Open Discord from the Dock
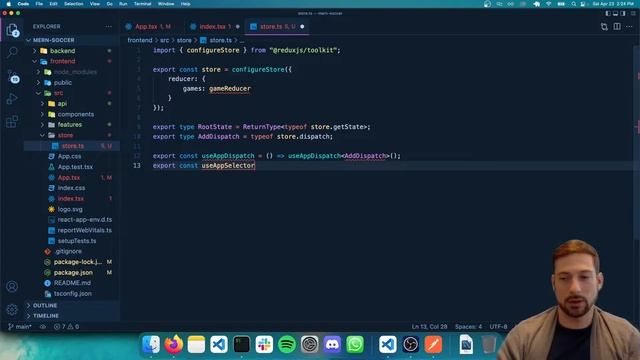 tap(332, 344)
